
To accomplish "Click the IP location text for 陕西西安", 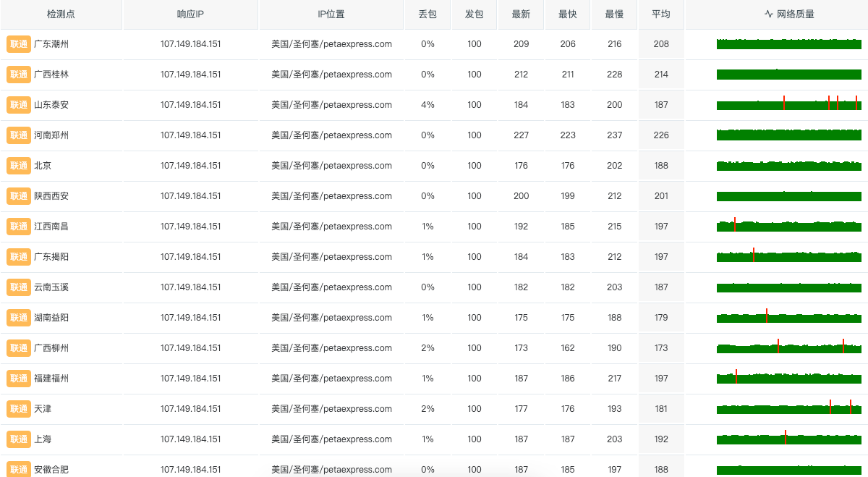I will [x=331, y=196].
